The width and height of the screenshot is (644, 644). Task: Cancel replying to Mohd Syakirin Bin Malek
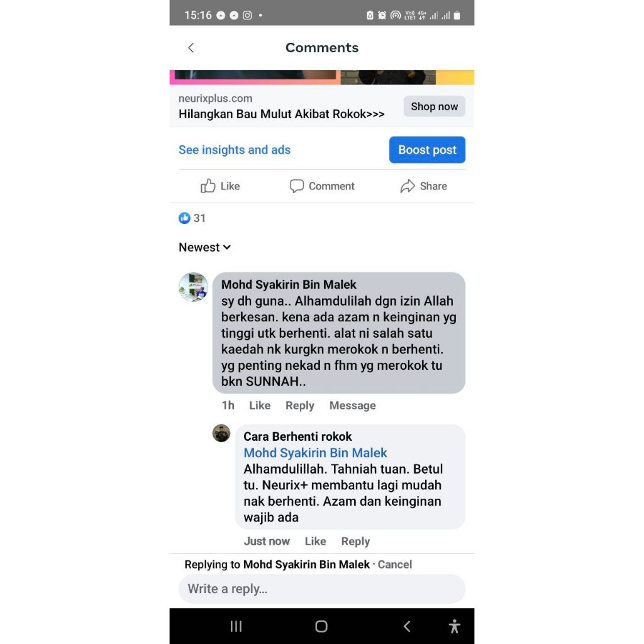[395, 564]
